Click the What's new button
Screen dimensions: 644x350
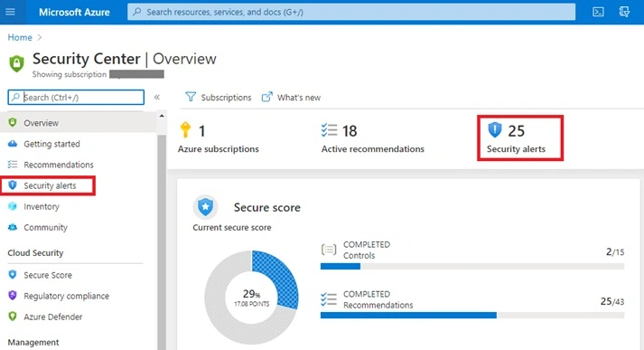point(291,97)
